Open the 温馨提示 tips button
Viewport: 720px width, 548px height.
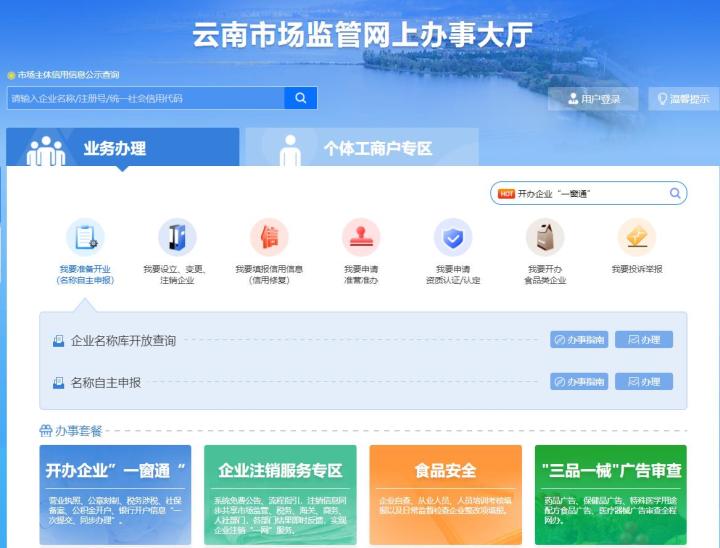tap(683, 99)
